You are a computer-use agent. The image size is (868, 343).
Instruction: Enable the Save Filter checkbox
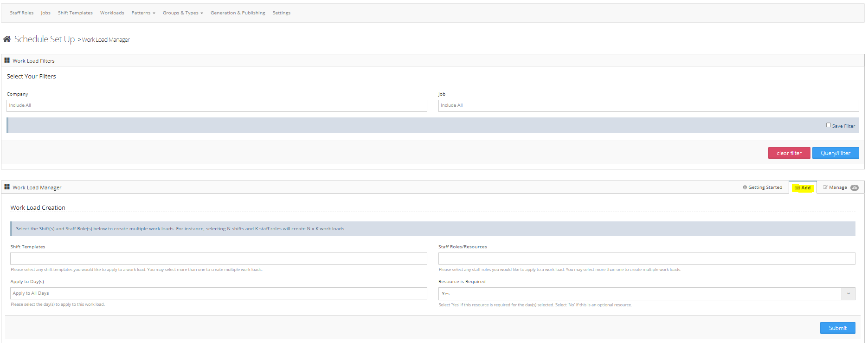point(828,125)
